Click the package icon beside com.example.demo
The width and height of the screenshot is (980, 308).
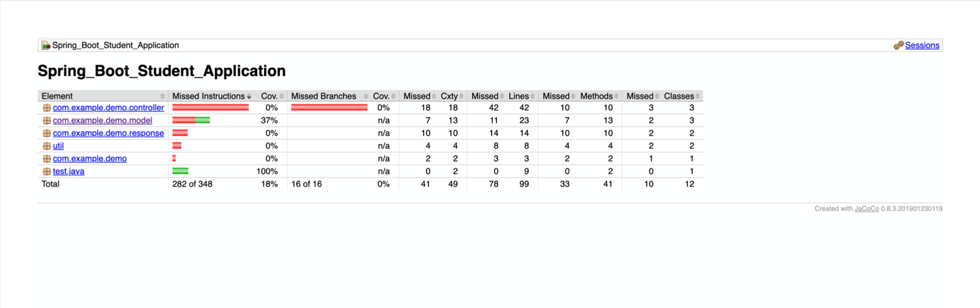click(x=46, y=159)
